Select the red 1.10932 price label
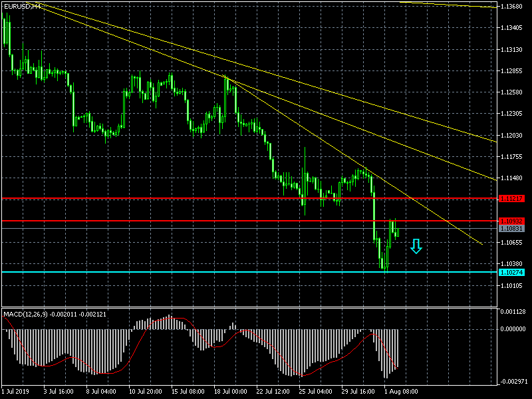Screen dimensions: 532x399 (511, 221)
